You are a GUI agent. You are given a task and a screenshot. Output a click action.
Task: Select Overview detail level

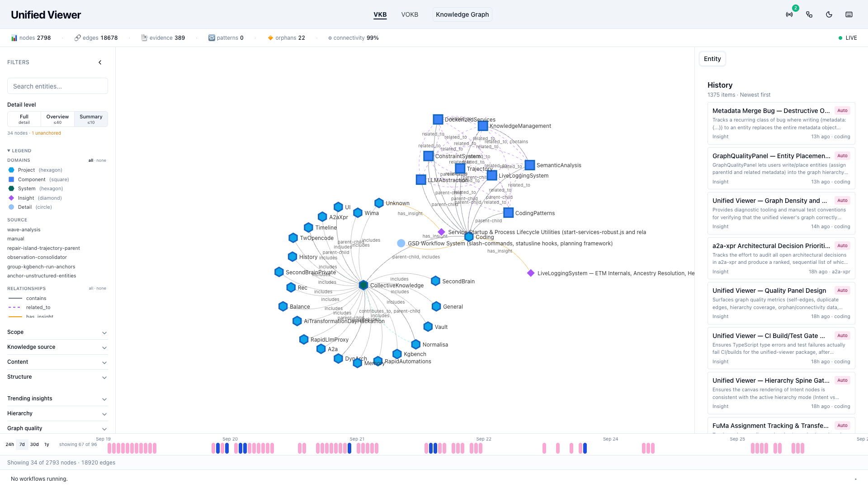tap(57, 119)
